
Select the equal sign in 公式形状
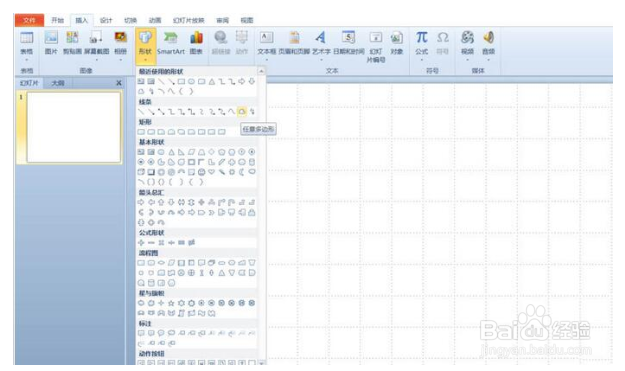181,243
